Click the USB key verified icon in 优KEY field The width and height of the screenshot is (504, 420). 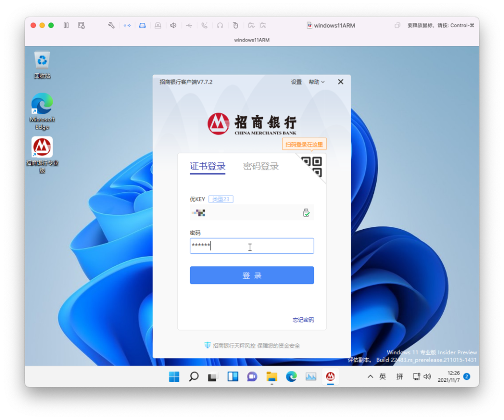tap(306, 213)
